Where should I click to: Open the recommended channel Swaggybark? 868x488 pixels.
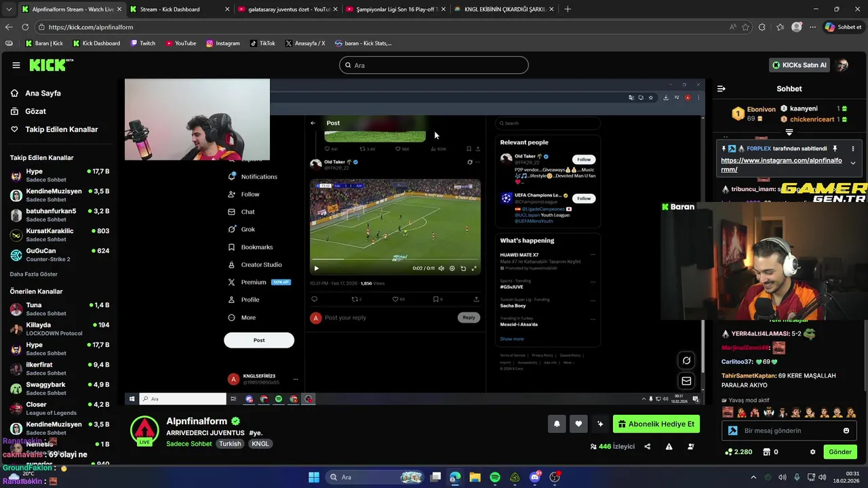pos(60,388)
